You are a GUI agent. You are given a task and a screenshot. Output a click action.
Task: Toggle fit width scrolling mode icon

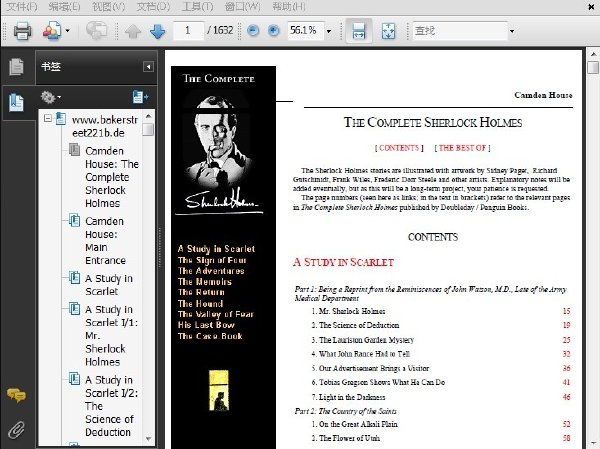point(359,31)
